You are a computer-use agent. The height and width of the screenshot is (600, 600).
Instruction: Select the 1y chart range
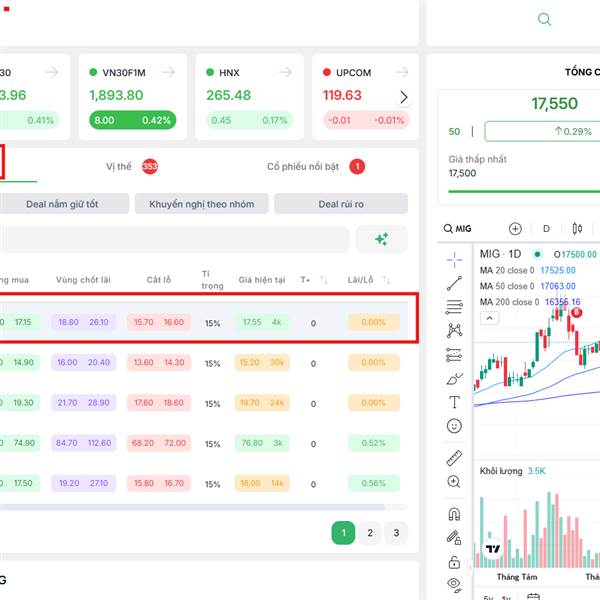506,597
